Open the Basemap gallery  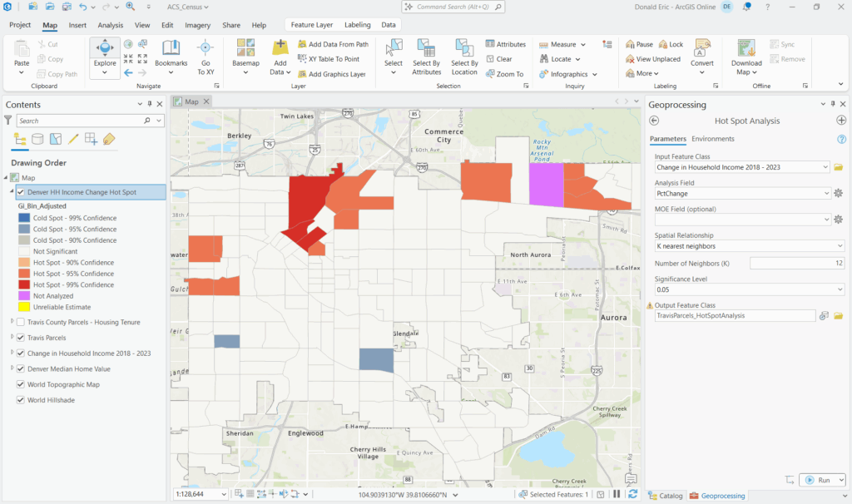[x=245, y=53]
